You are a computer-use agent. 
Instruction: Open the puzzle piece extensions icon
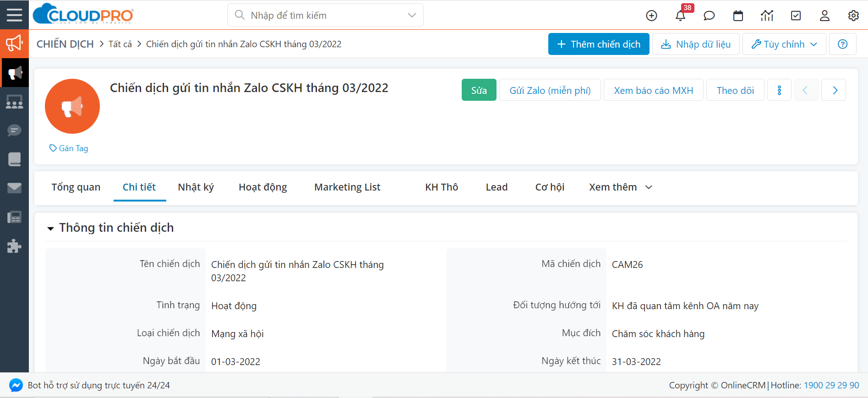(x=14, y=246)
